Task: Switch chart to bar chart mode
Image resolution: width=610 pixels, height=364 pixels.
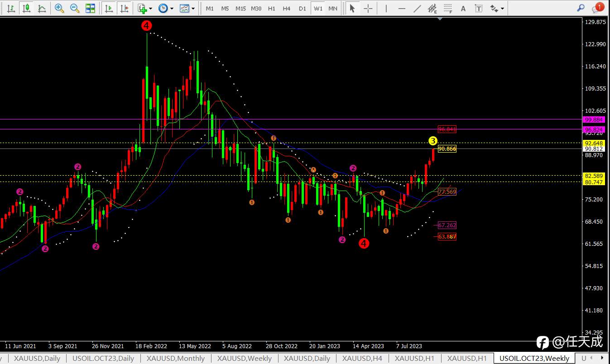Action: 11,8
